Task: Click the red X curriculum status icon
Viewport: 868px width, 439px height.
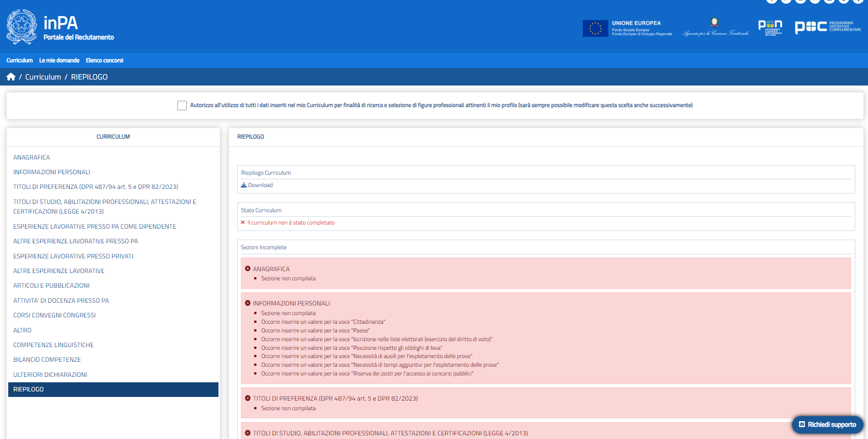Action: tap(243, 223)
